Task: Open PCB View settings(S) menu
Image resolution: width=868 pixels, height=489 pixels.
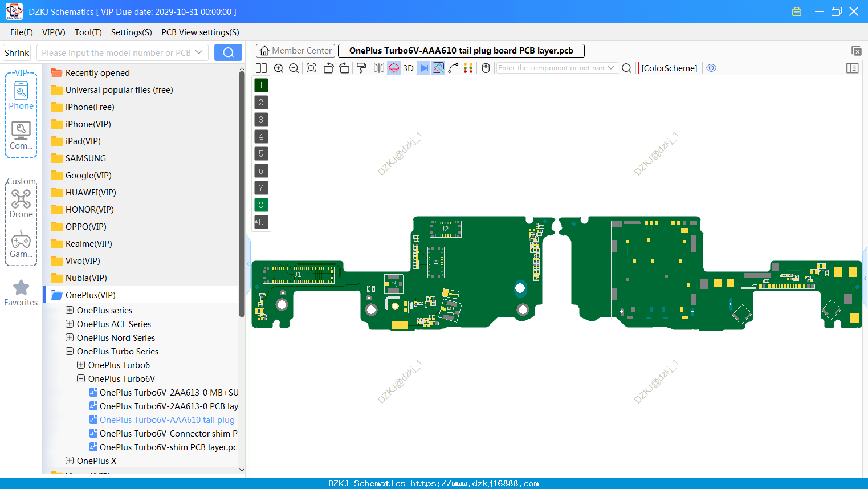Action: pyautogui.click(x=200, y=32)
